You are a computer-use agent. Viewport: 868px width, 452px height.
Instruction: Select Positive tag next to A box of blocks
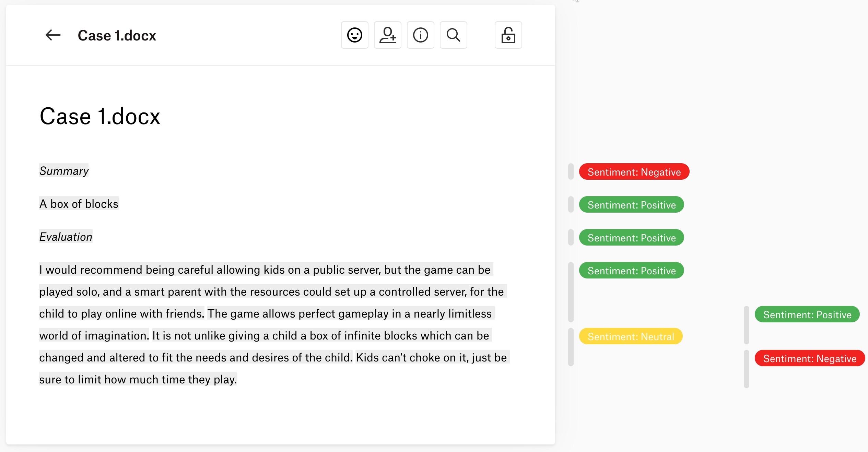coord(631,205)
